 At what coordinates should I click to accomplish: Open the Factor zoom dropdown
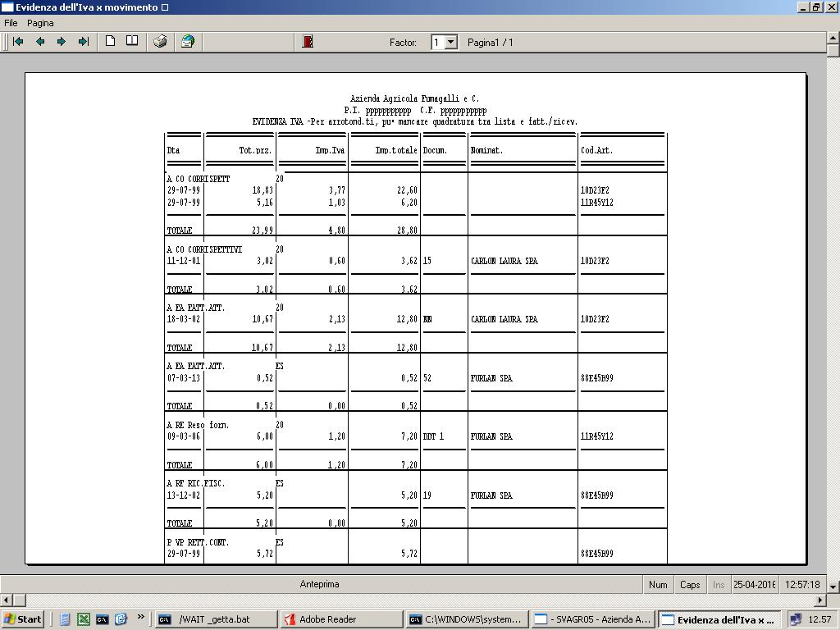pyautogui.click(x=452, y=43)
